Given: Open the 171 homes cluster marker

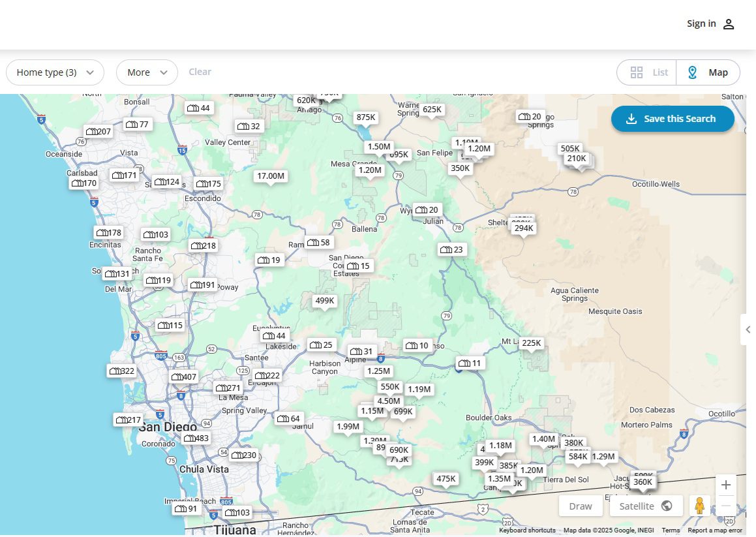Looking at the screenshot, I should click(124, 175).
